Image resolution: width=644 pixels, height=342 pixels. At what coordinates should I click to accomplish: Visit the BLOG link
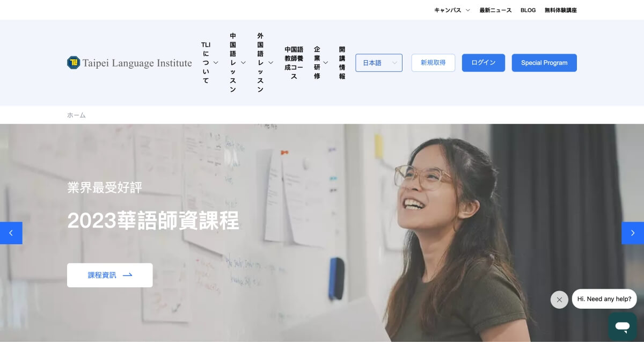pyautogui.click(x=528, y=10)
